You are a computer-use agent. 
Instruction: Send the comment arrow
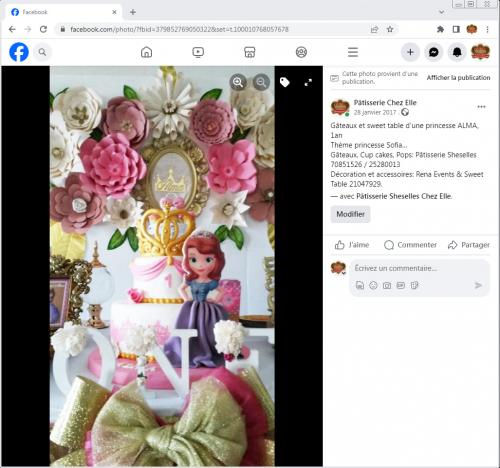478,285
